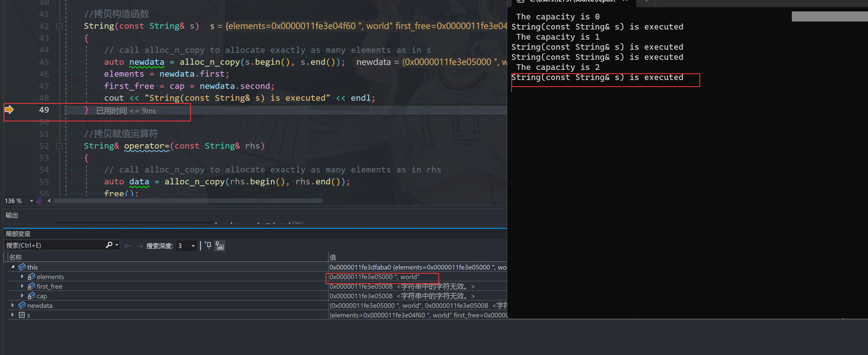Click the purple feedback icon beside the zoom selector
The image size is (868, 355).
click(40, 201)
